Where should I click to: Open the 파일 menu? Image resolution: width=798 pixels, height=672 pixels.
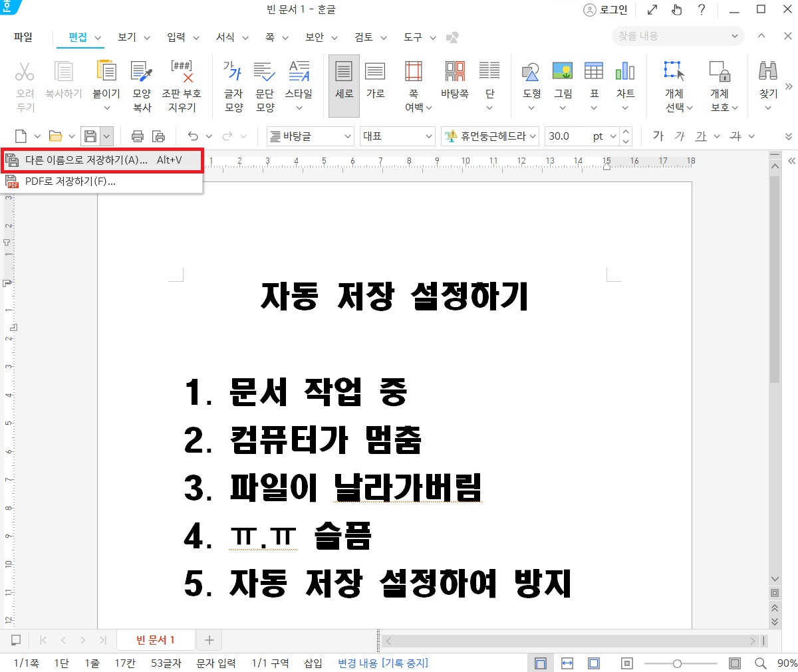[23, 37]
